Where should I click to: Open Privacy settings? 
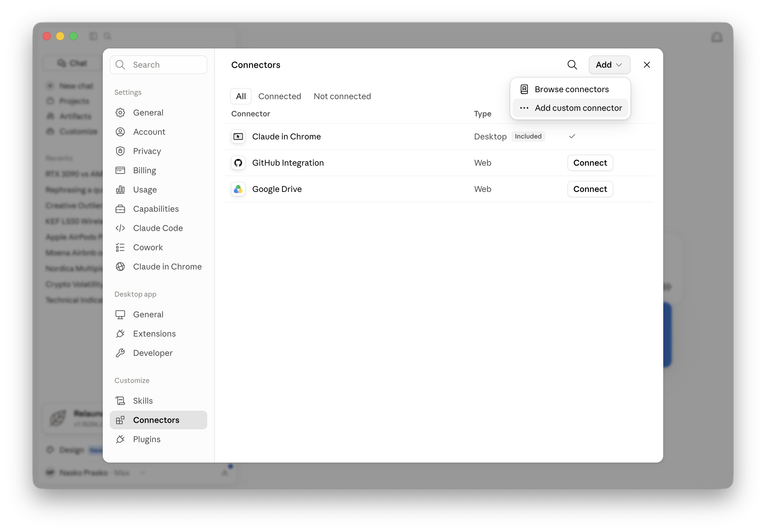pos(158,151)
